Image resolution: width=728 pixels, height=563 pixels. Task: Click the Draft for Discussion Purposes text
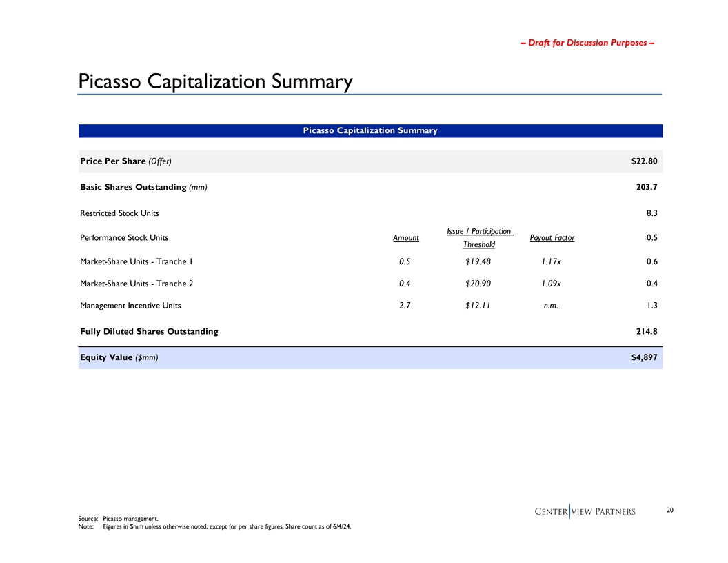pos(587,43)
